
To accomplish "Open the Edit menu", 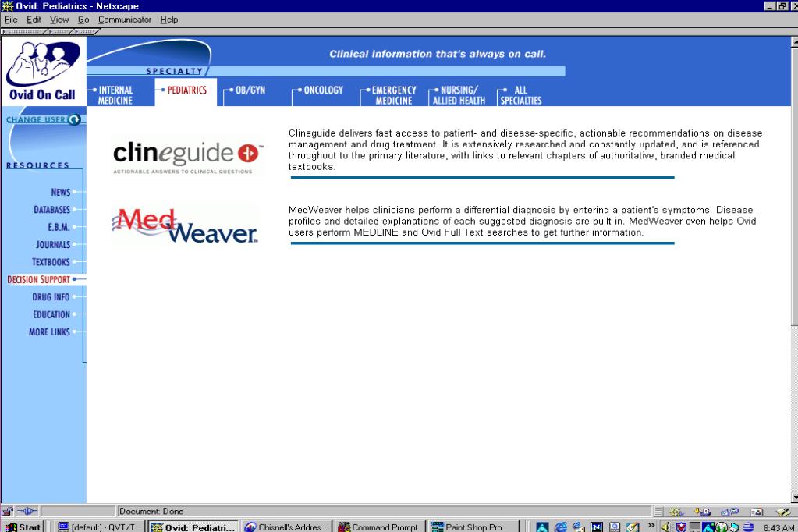I will 34,20.
